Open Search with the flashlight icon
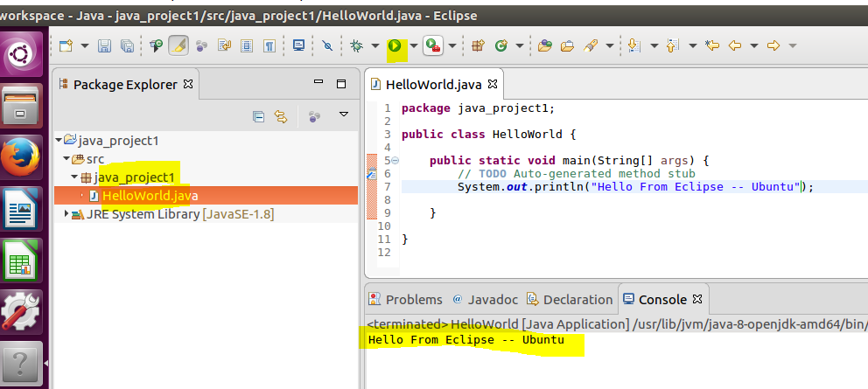The height and width of the screenshot is (389, 868). pos(591,46)
